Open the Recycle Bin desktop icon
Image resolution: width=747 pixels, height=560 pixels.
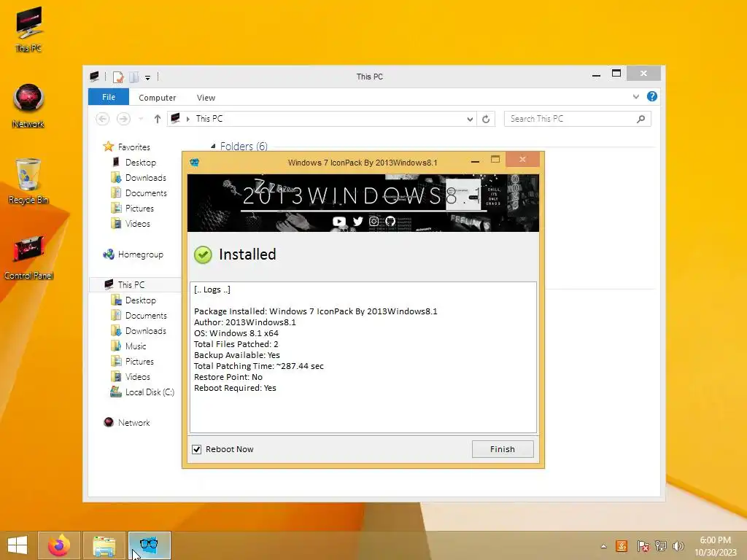tap(28, 181)
